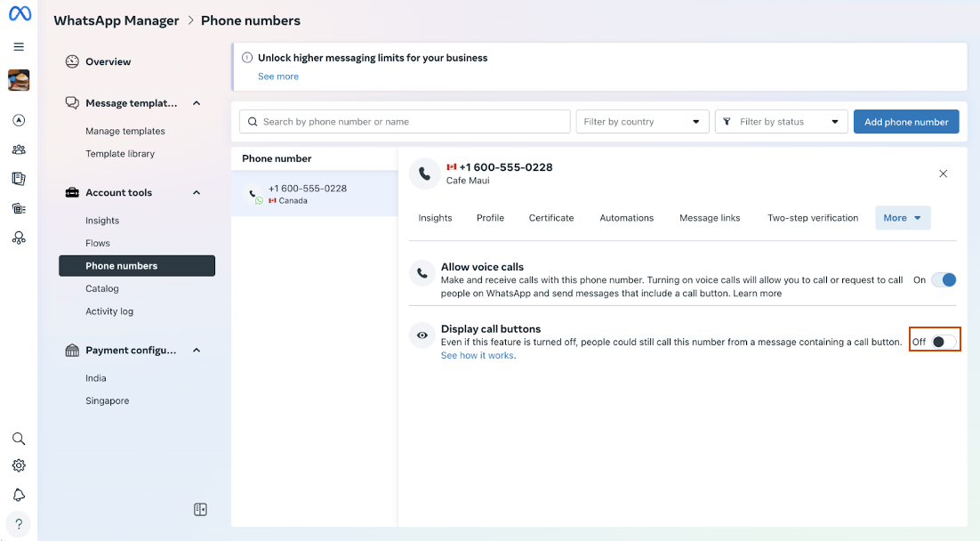Click the Meta logo icon
The width and height of the screenshot is (980, 541).
[x=20, y=13]
